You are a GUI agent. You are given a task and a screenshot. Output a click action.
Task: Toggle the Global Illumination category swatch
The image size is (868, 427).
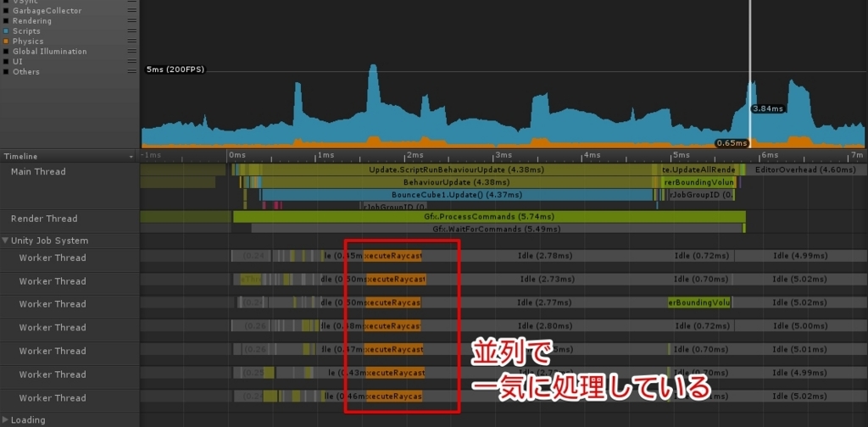coord(6,52)
